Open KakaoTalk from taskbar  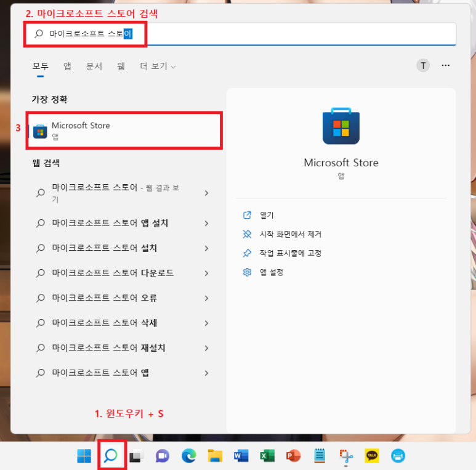(372, 456)
